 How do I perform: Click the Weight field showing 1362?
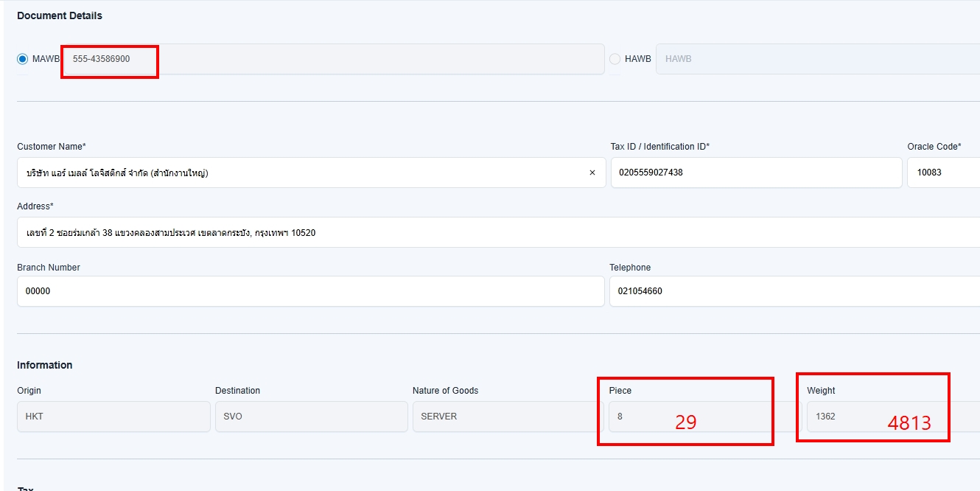[x=847, y=417]
